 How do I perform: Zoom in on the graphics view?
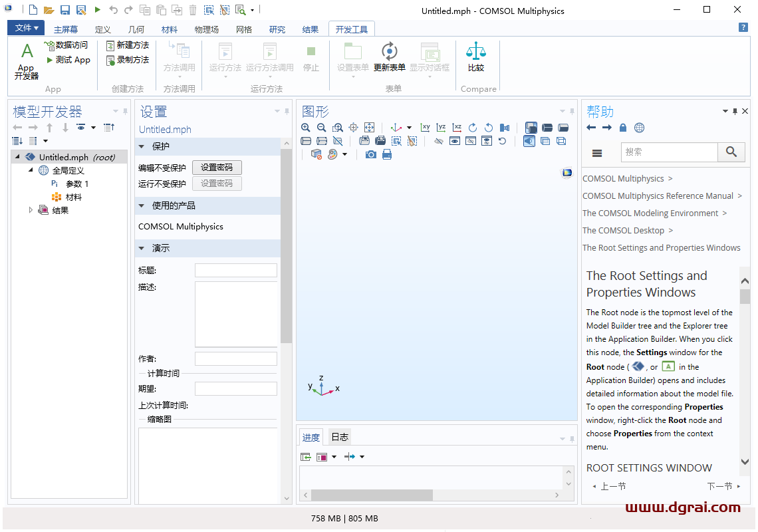click(x=305, y=128)
